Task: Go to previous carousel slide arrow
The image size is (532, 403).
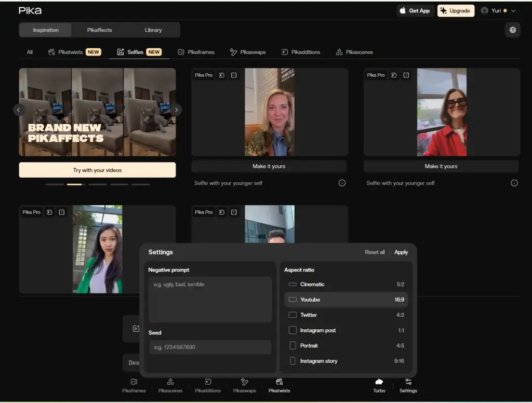Action: pos(19,110)
